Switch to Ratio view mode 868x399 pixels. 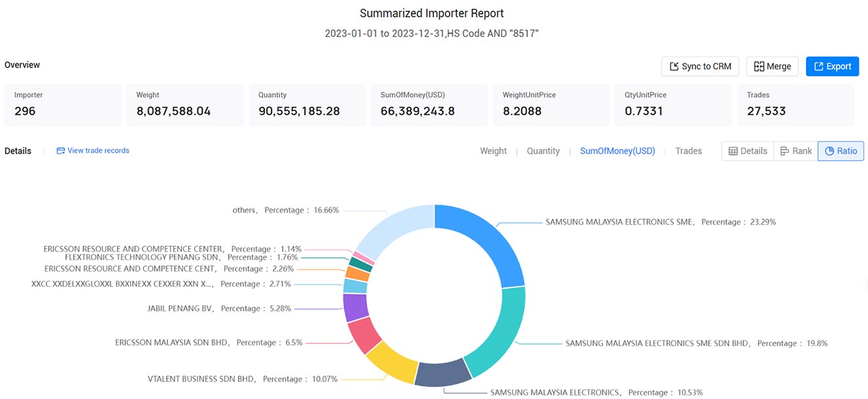click(841, 151)
